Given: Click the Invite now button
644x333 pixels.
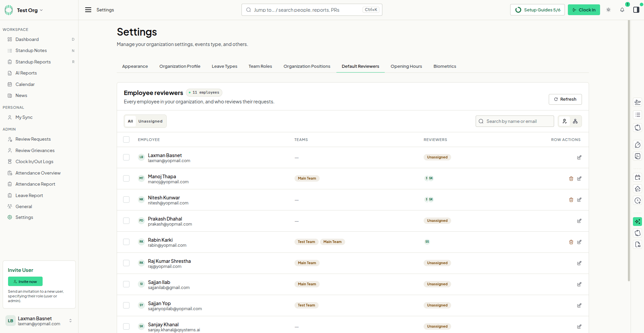Looking at the screenshot, I should click(x=25, y=281).
